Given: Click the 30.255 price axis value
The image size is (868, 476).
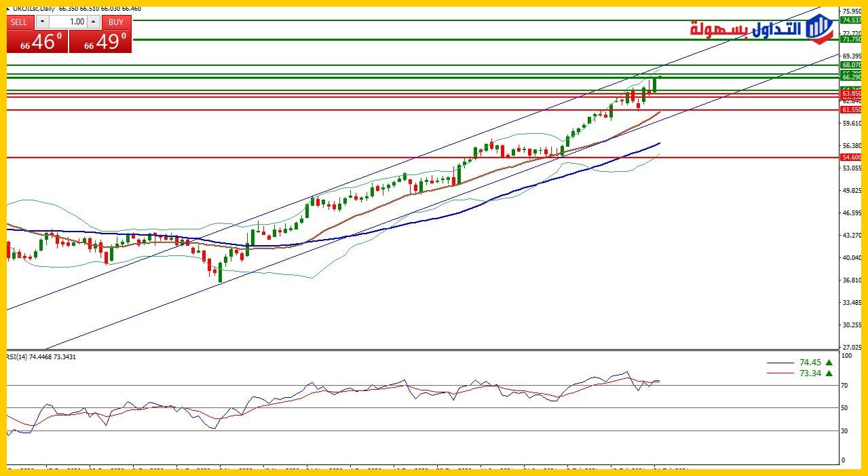Looking at the screenshot, I should (851, 325).
